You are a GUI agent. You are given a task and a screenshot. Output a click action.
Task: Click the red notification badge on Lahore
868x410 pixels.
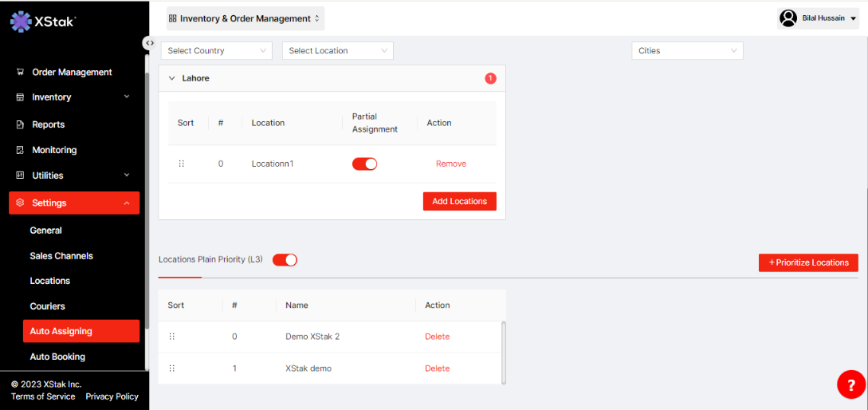point(490,78)
